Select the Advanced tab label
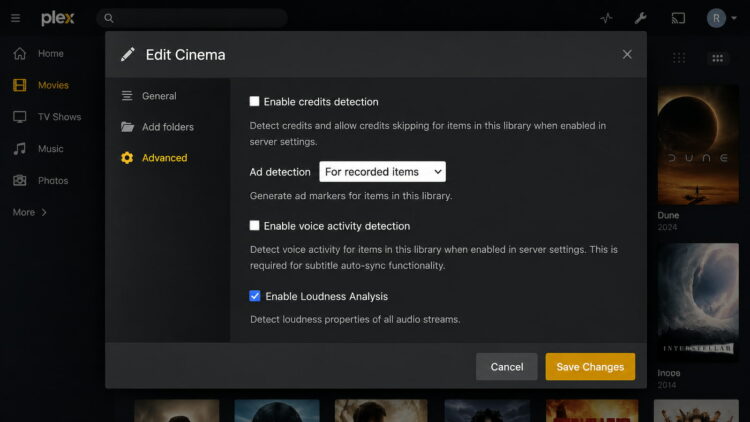The image size is (750, 422). click(x=165, y=158)
